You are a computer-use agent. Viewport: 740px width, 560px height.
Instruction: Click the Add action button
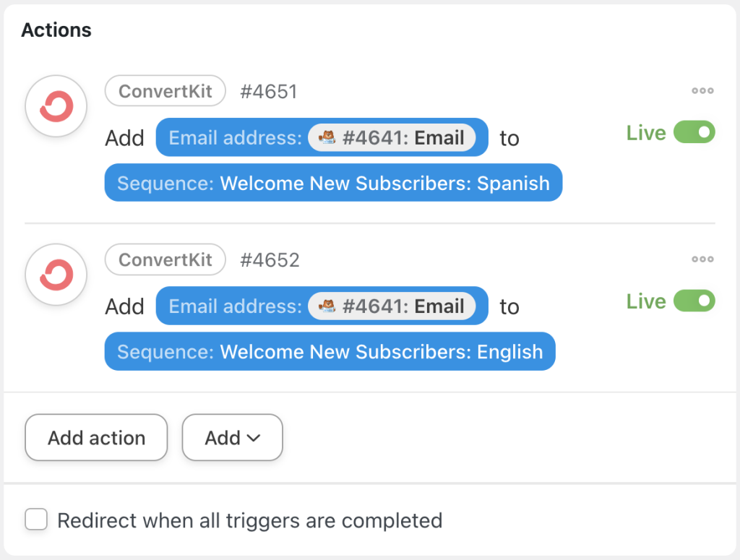(x=96, y=437)
